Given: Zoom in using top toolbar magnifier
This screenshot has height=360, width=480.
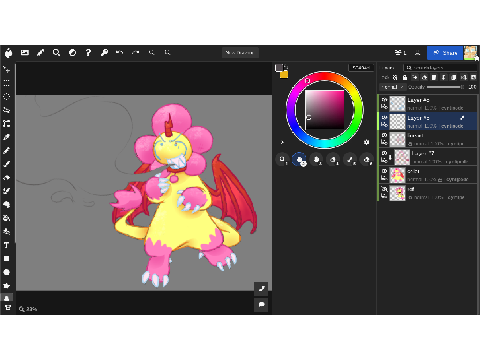Looking at the screenshot, I should pyautogui.click(x=167, y=52).
